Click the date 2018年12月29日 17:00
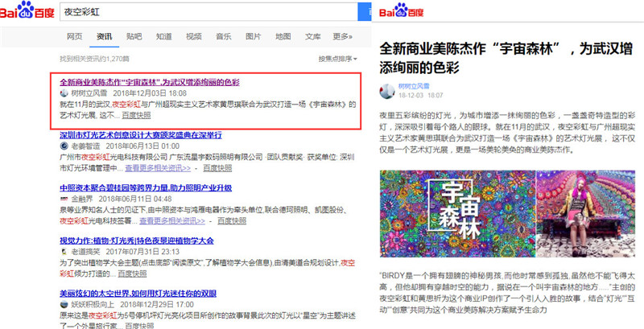Image resolution: width=644 pixels, height=329 pixels. 157,305
